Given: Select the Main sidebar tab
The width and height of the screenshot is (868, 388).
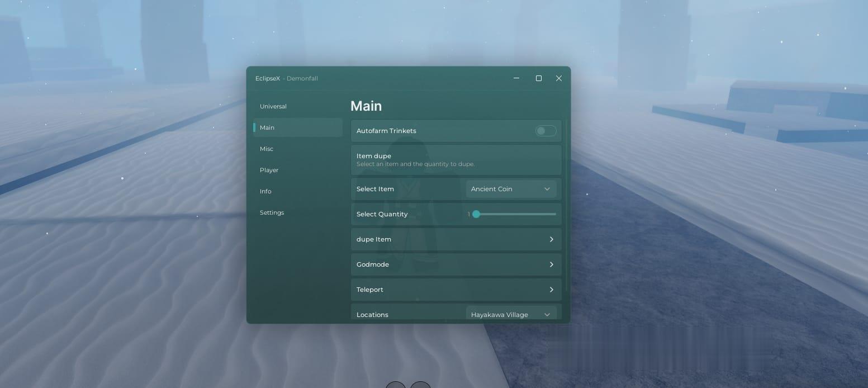Looking at the screenshot, I should coord(267,127).
